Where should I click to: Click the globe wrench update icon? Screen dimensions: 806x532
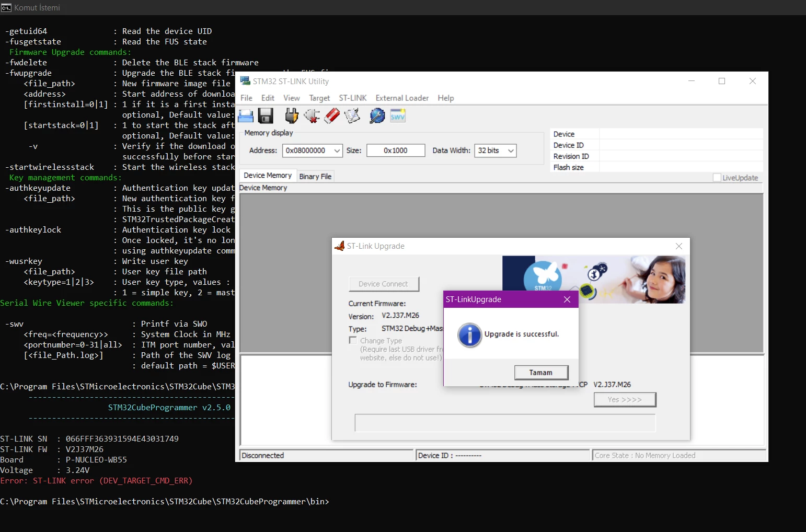377,116
